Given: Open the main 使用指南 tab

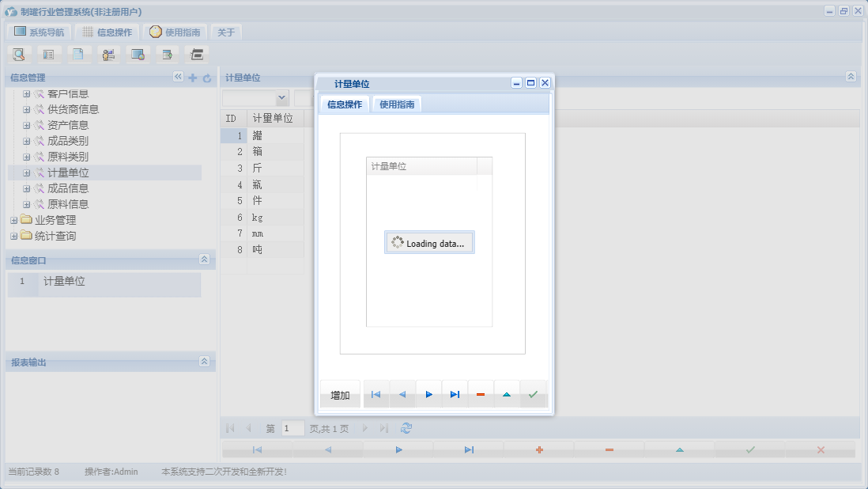Looking at the screenshot, I should pos(175,32).
